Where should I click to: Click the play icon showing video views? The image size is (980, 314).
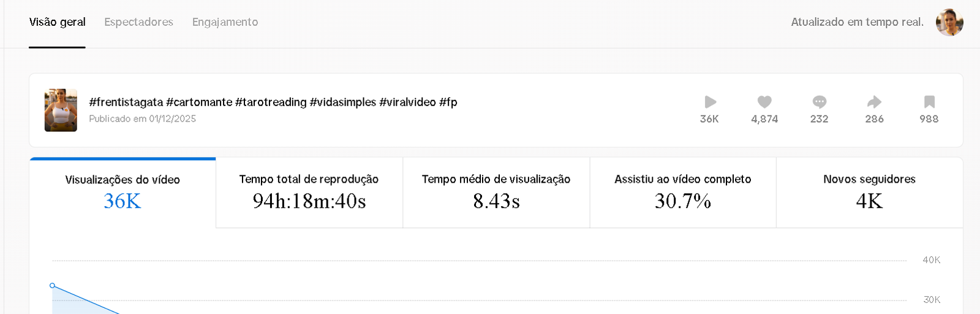710,102
